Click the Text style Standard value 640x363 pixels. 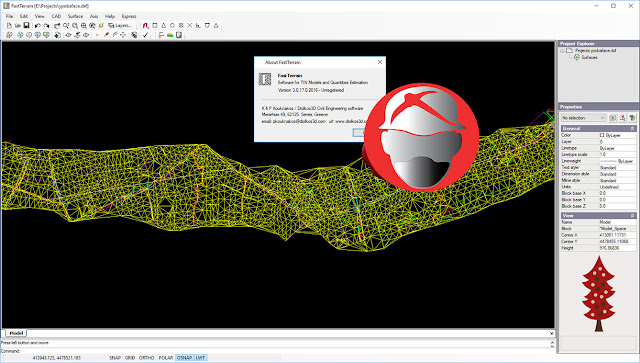point(617,168)
